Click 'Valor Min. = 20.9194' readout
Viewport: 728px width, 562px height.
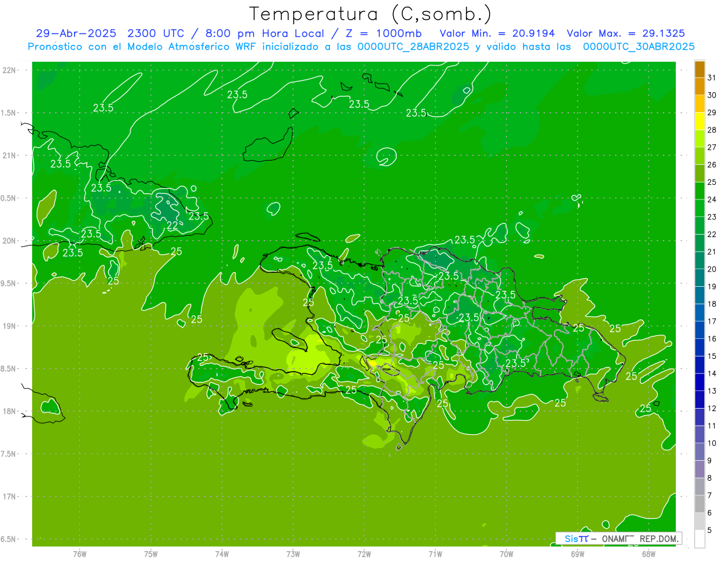(497, 33)
